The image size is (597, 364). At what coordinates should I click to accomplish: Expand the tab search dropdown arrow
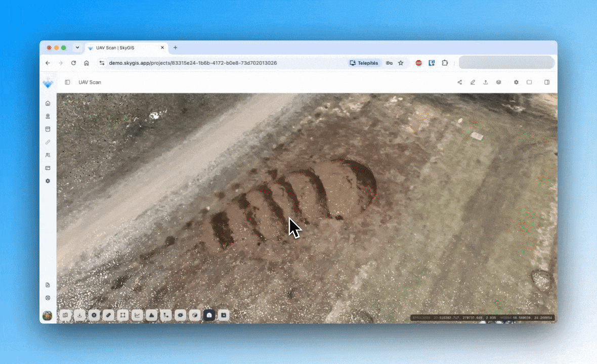point(77,48)
